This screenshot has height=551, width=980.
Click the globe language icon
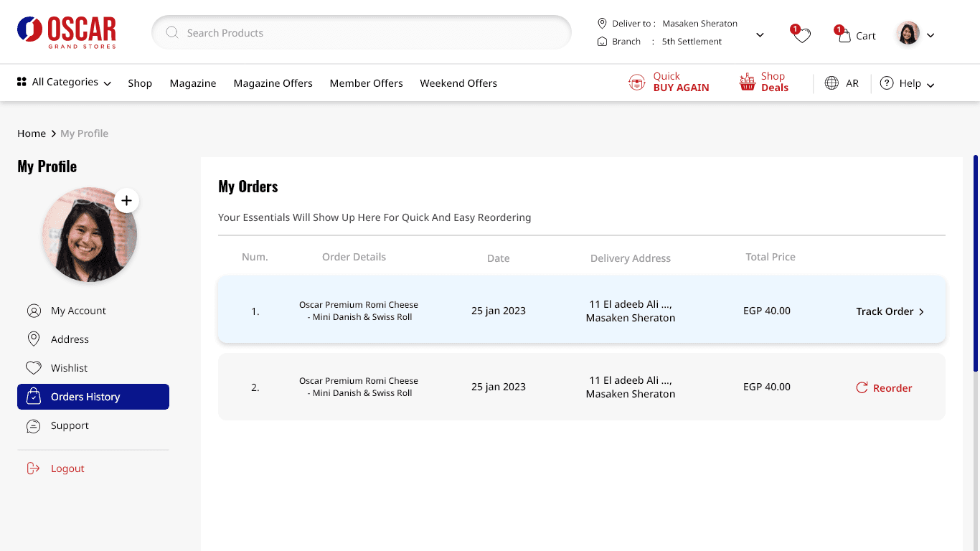(x=831, y=83)
